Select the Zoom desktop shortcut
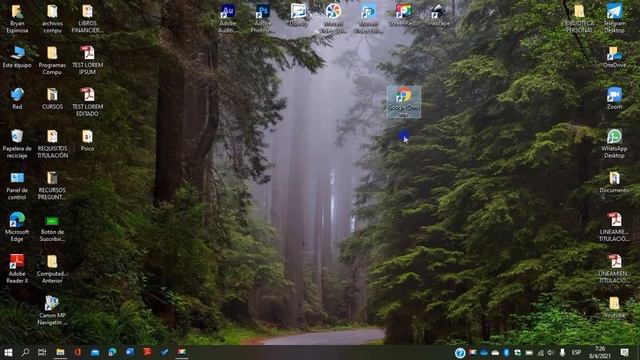Image resolution: width=640 pixels, height=360 pixels. pyautogui.click(x=614, y=98)
